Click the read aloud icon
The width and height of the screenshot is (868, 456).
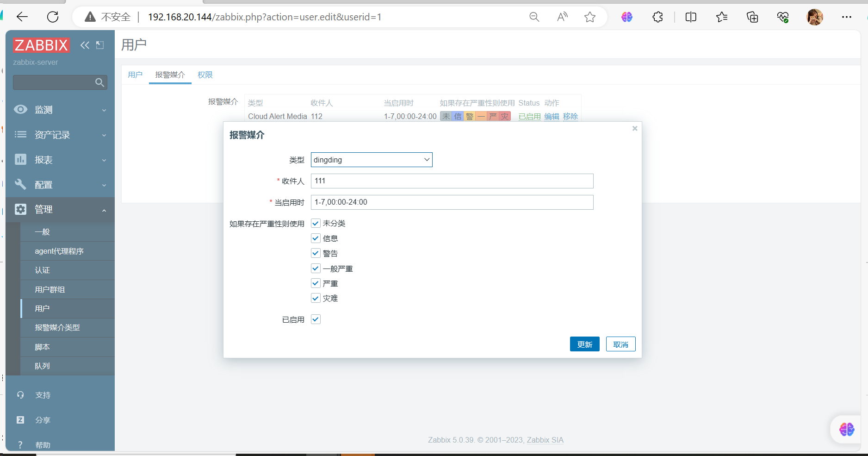tap(562, 17)
